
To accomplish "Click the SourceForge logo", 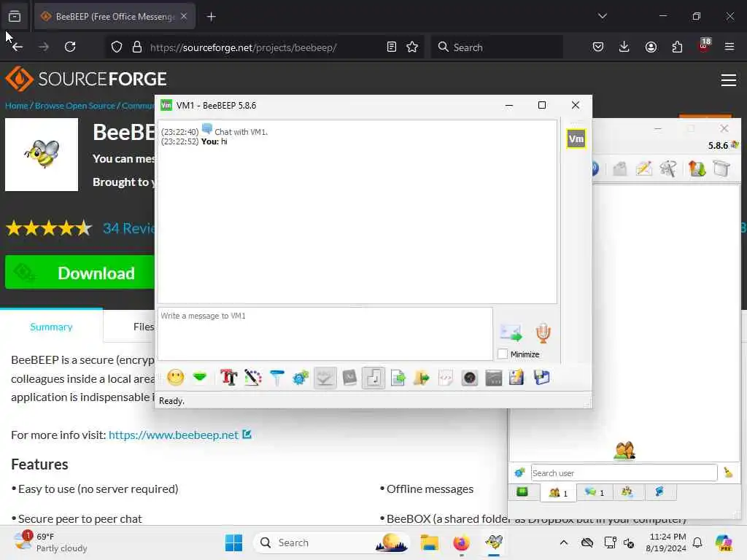I will 86,79.
